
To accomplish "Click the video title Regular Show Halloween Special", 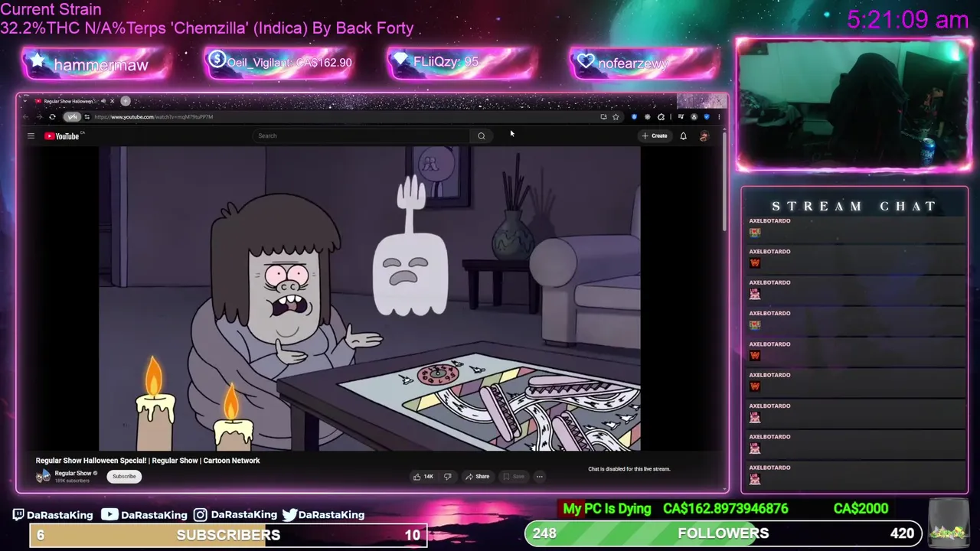I will [x=148, y=461].
